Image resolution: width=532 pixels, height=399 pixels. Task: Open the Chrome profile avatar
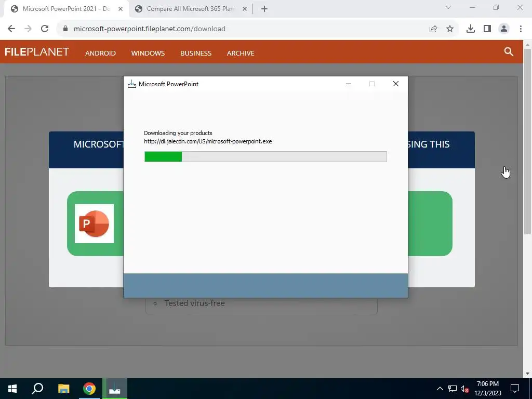click(x=504, y=29)
